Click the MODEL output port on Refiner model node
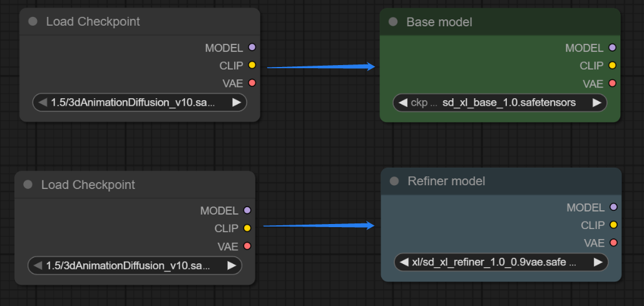The height and width of the screenshot is (306, 644). (613, 207)
